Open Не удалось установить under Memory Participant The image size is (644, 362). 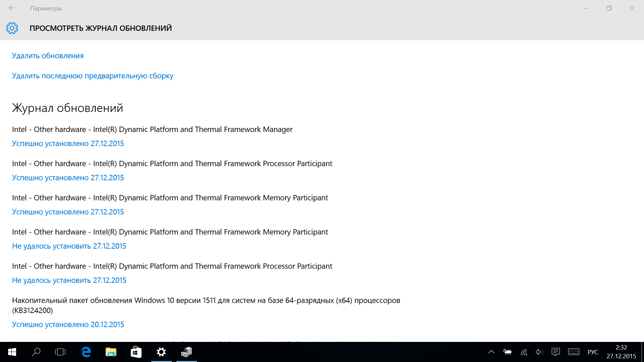69,246
